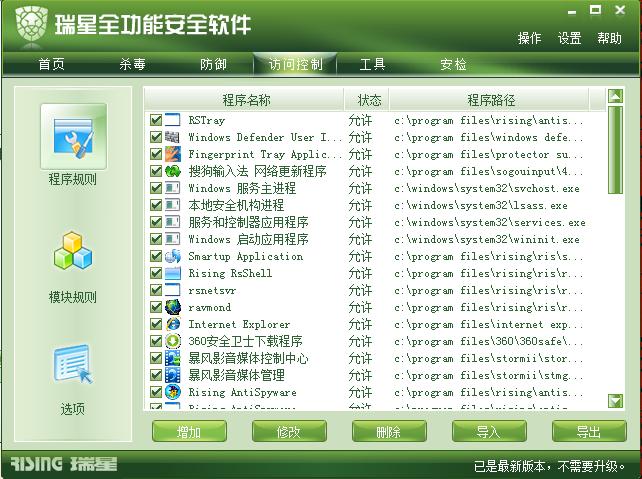
Task: Click the 导出 button
Action: pos(589,432)
